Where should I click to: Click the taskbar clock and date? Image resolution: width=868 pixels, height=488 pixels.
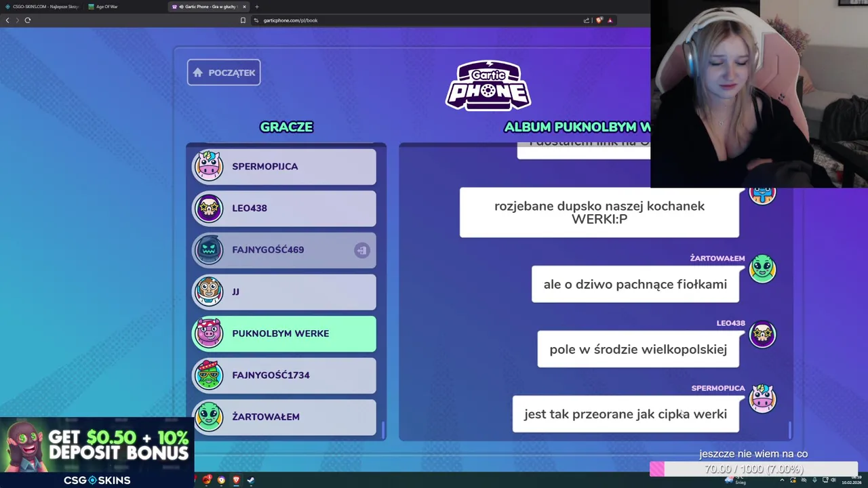point(852,480)
